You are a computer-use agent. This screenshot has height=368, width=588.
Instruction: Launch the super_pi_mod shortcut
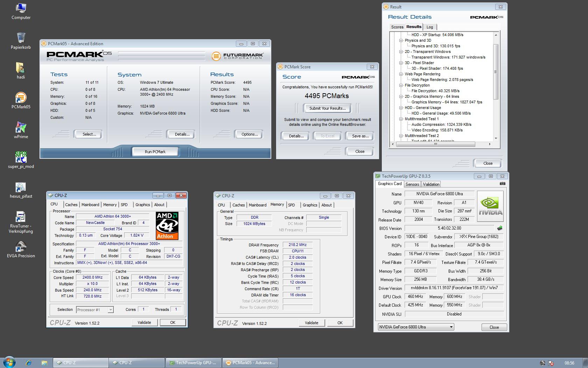tap(21, 160)
